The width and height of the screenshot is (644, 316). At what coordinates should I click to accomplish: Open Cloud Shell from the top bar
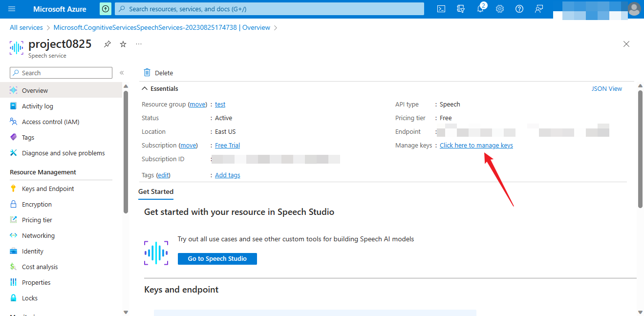pyautogui.click(x=441, y=9)
